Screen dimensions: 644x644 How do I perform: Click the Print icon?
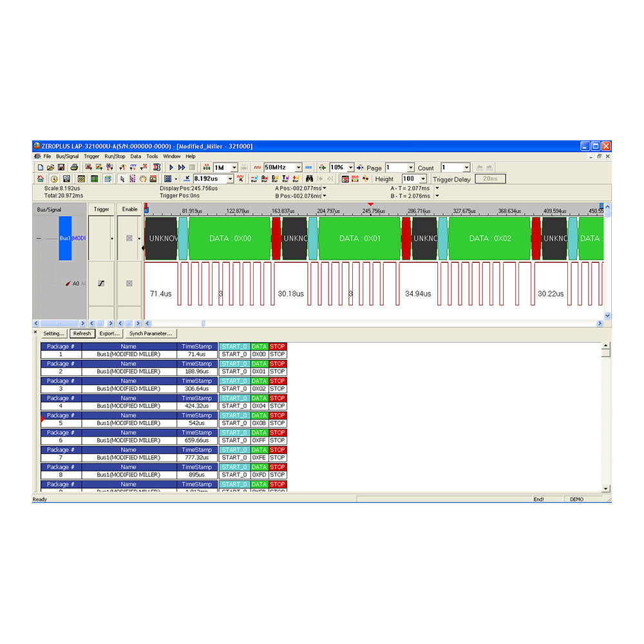point(74,167)
